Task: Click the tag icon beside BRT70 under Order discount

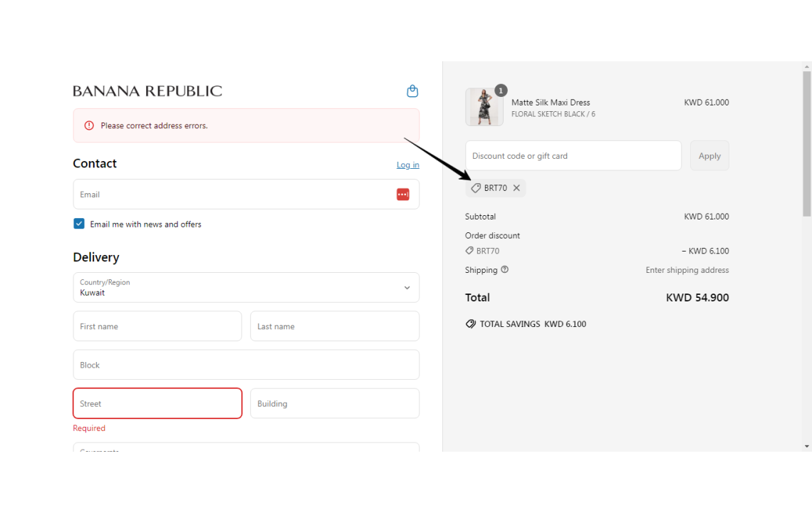Action: (469, 251)
